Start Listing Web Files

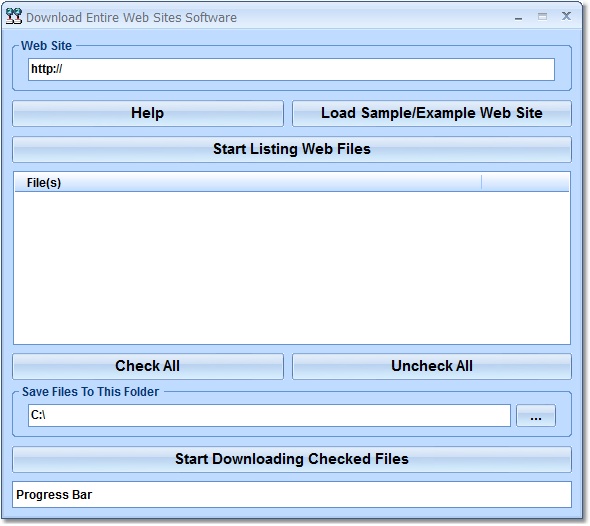[x=292, y=149]
